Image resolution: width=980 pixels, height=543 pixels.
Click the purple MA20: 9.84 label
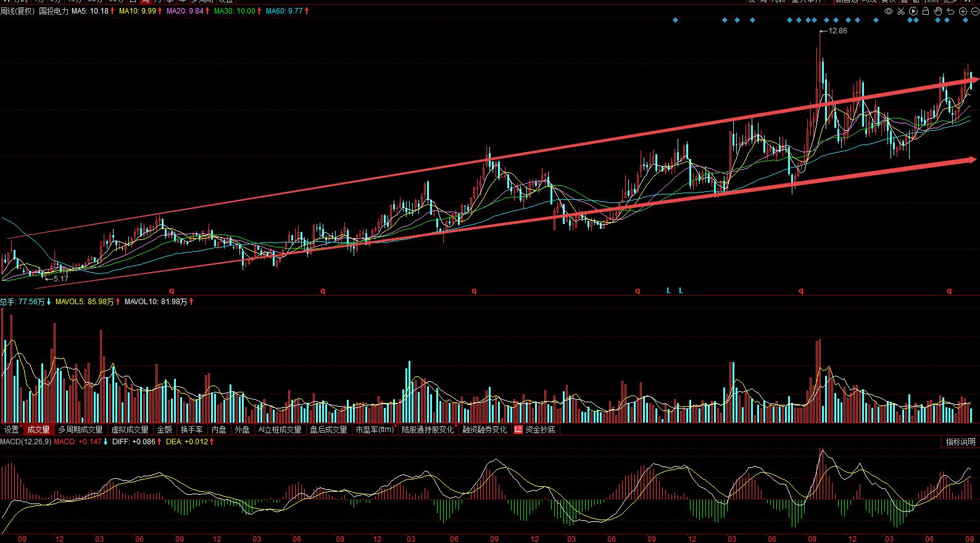tap(185, 11)
